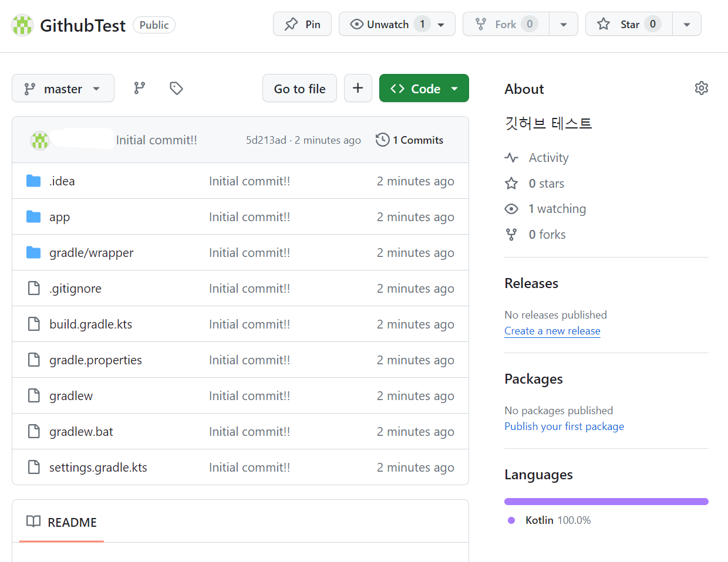The width and height of the screenshot is (728, 562).
Task: Click the gradlew file icon
Action: [x=34, y=395]
